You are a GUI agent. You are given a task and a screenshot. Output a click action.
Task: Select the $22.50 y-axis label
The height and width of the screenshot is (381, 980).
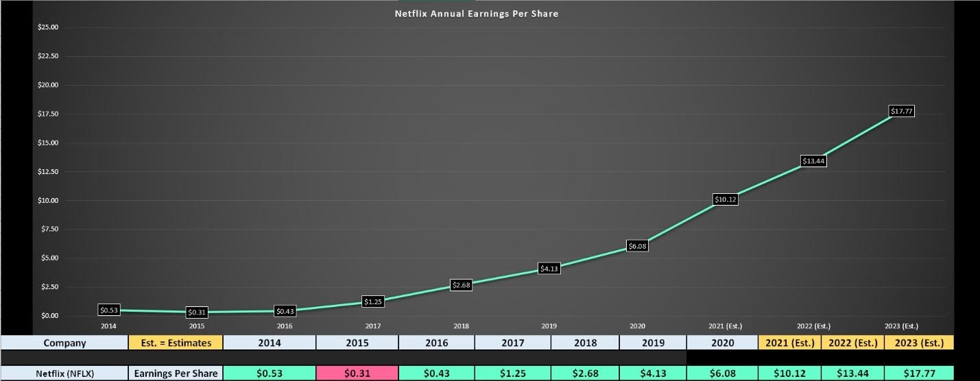tap(48, 56)
